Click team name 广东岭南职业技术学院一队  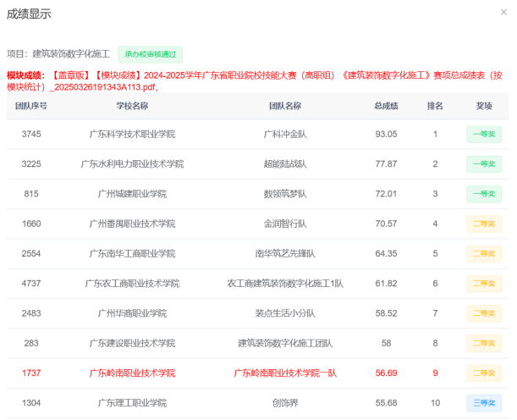coord(285,373)
